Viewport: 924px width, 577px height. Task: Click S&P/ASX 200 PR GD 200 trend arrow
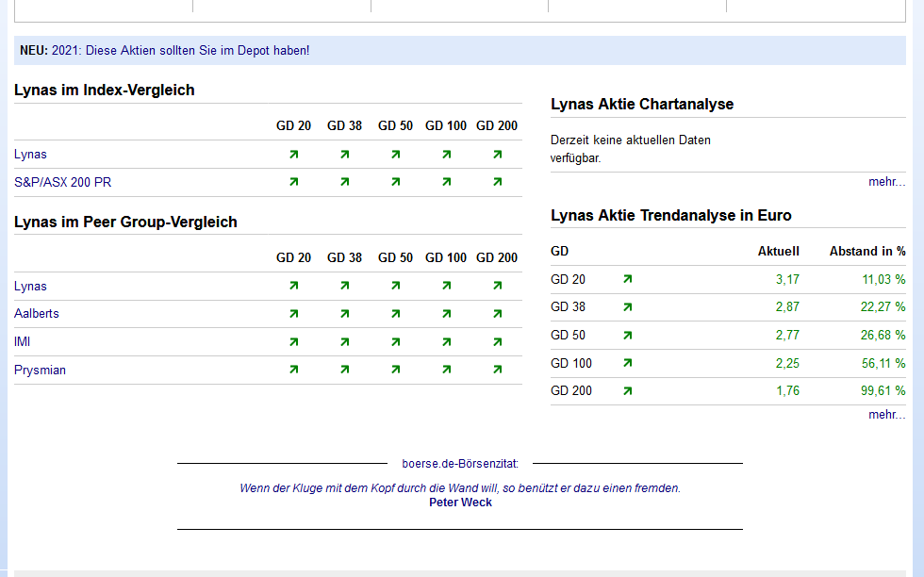click(x=497, y=182)
